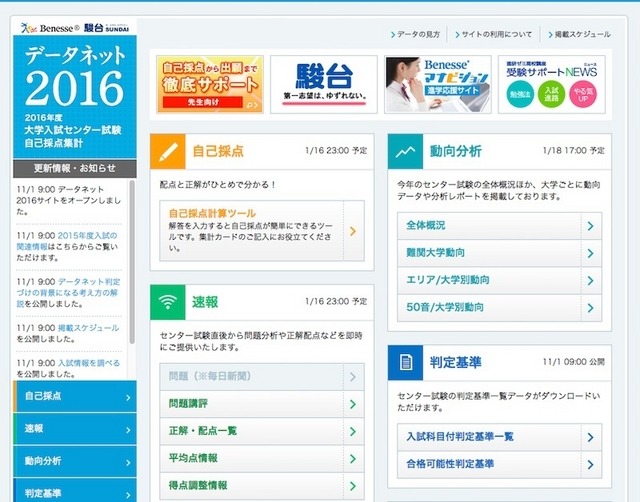Screen dimensions: 640x502
Task: Open the データの見方 link at top
Action: click(x=418, y=35)
